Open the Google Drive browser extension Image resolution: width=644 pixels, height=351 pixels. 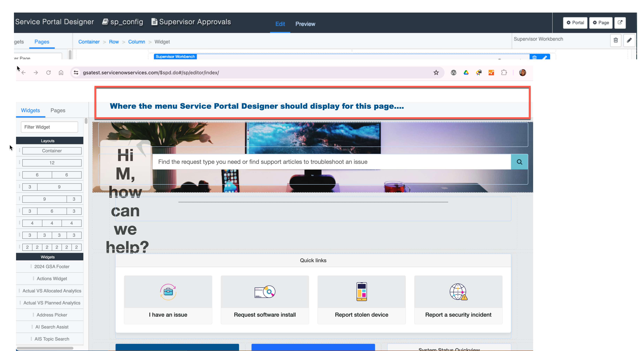point(466,73)
